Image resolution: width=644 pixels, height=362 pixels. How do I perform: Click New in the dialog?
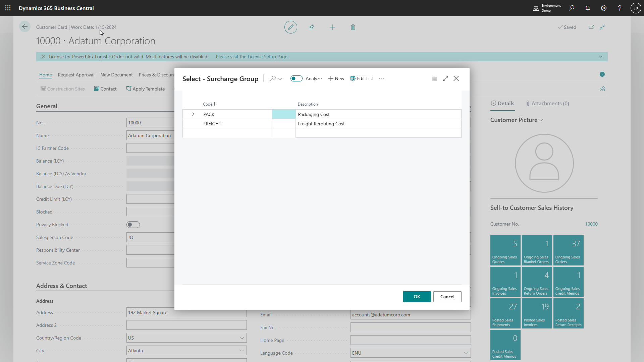click(x=336, y=78)
